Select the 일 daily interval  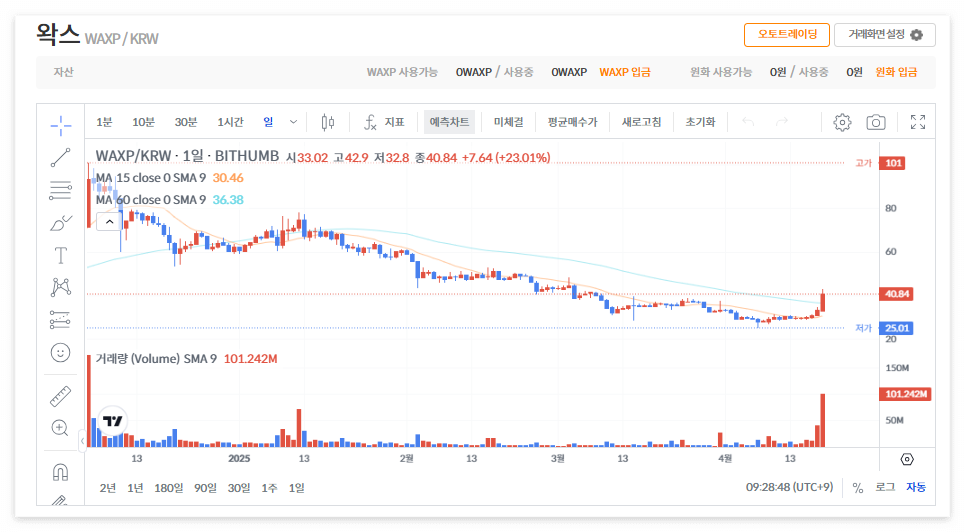[268, 122]
